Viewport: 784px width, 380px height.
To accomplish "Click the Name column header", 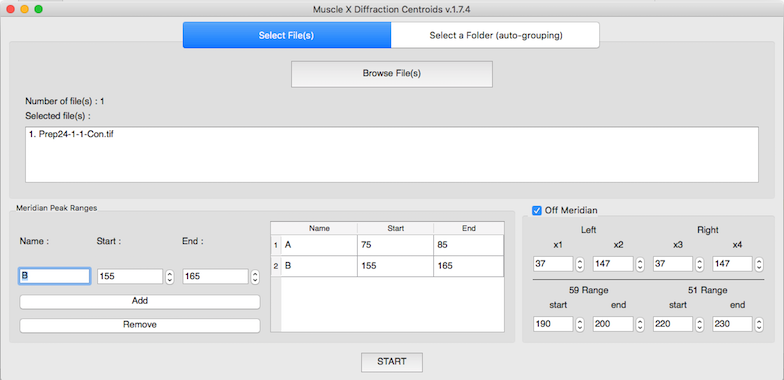I will 319,228.
